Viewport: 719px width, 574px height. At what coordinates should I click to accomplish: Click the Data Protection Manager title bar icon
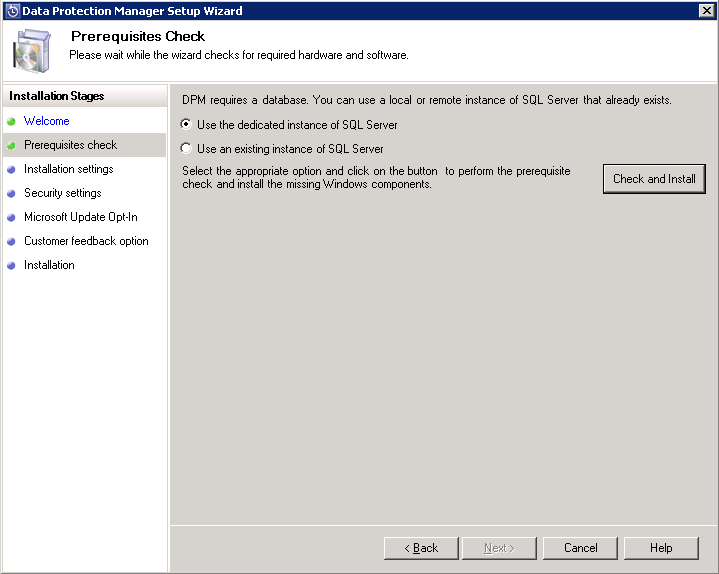pos(12,11)
